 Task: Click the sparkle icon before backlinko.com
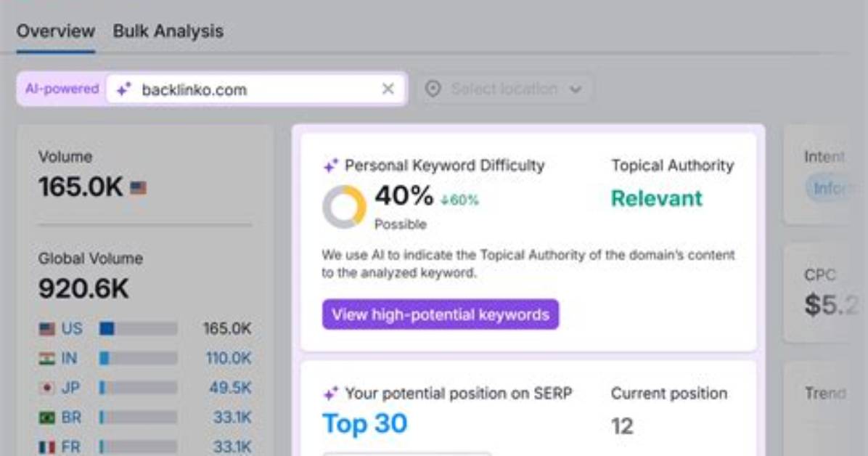(x=123, y=89)
